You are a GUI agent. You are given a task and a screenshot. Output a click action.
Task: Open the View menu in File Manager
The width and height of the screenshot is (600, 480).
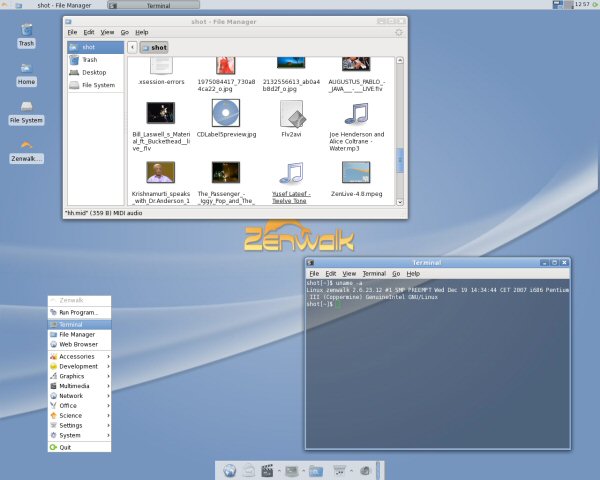coord(106,32)
